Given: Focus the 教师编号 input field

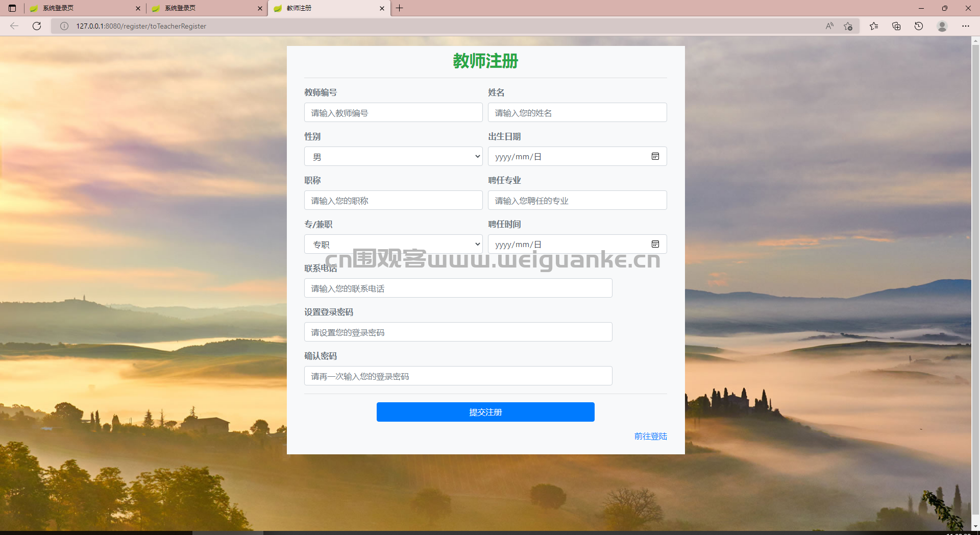Looking at the screenshot, I should click(394, 112).
